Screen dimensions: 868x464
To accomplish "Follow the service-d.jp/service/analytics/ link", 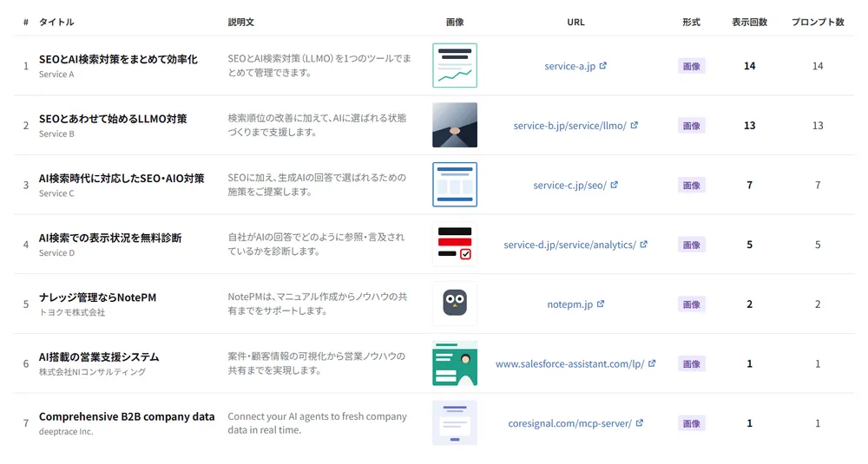I will [x=569, y=245].
